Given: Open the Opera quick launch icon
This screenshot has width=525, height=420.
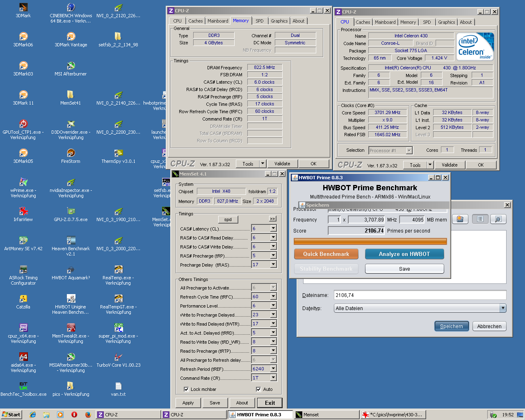Looking at the screenshot, I should 74,415.
